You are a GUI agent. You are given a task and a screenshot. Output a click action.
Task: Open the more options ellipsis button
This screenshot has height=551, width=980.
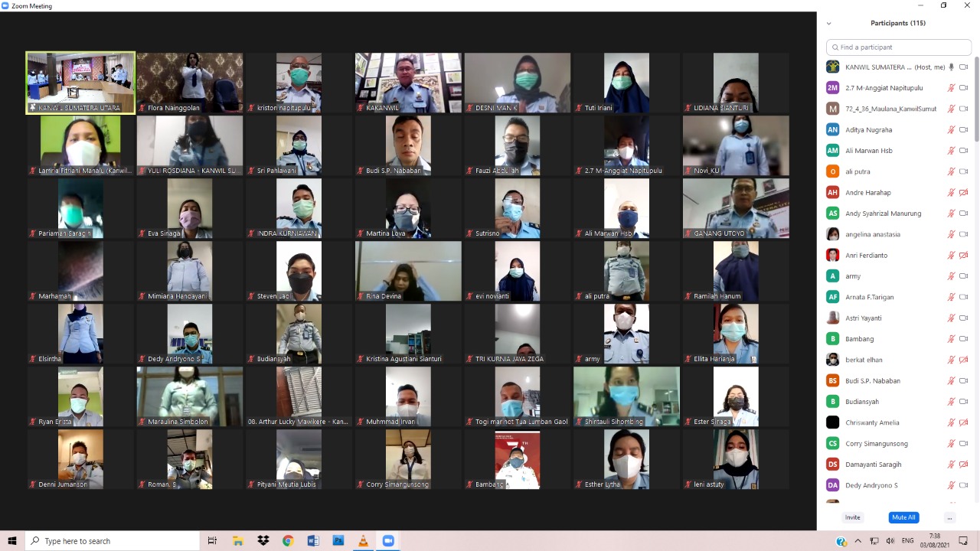949,518
